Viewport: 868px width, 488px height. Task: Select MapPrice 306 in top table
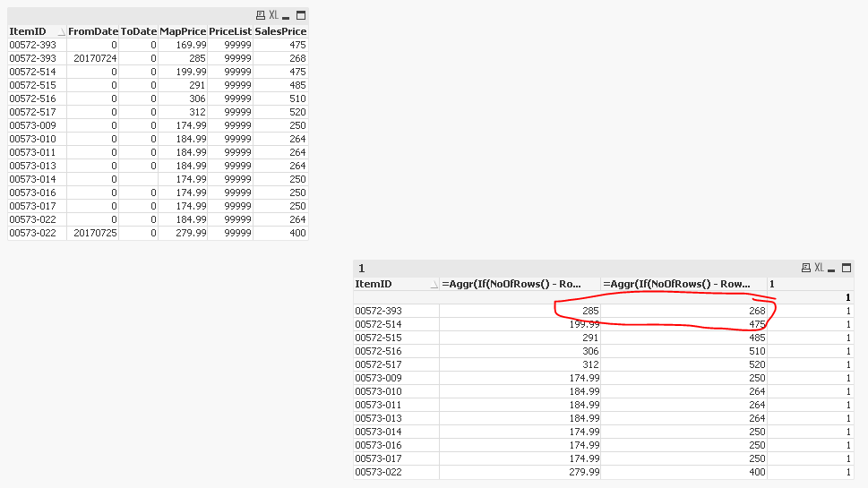[183, 98]
